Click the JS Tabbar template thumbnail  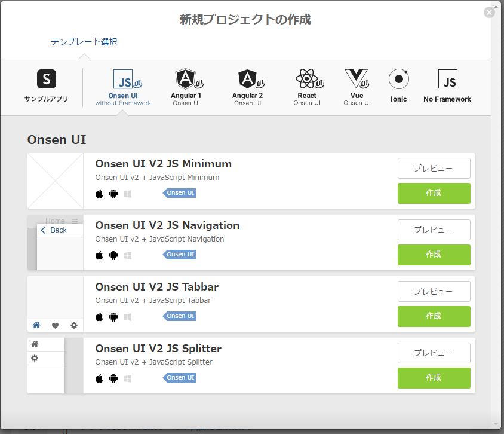56,304
